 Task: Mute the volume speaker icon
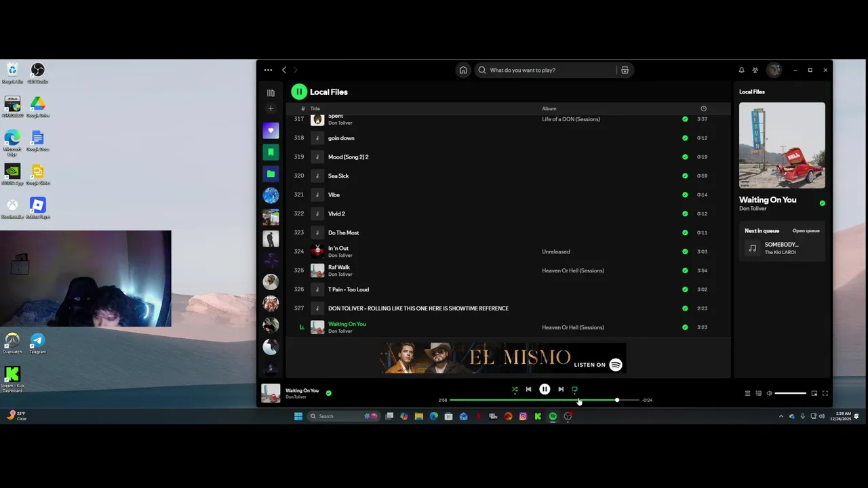769,393
